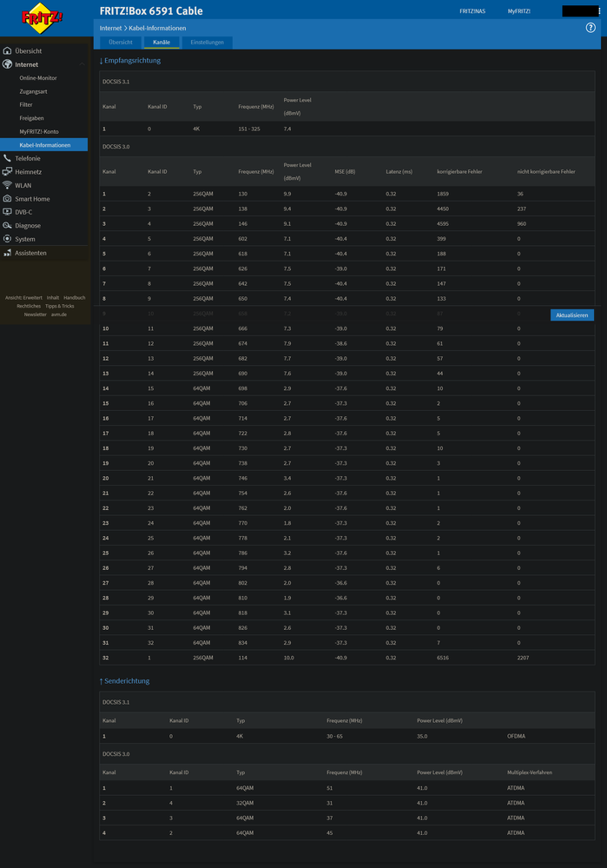This screenshot has width=607, height=868.
Task: Collapse the Internet menu chevron
Action: (x=82, y=65)
